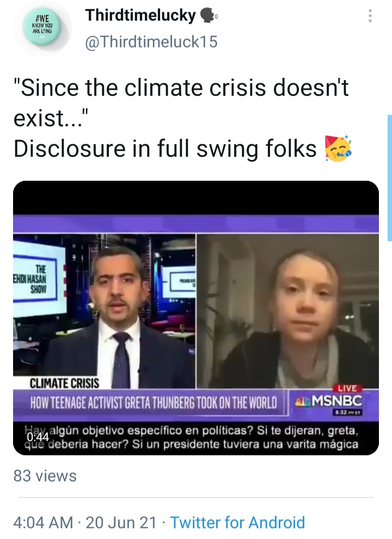
Task: Click the blue scrollbar on right edge
Action: tap(390, 177)
